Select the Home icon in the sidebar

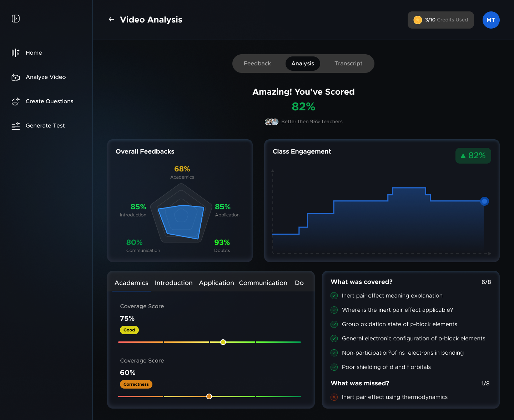15,52
